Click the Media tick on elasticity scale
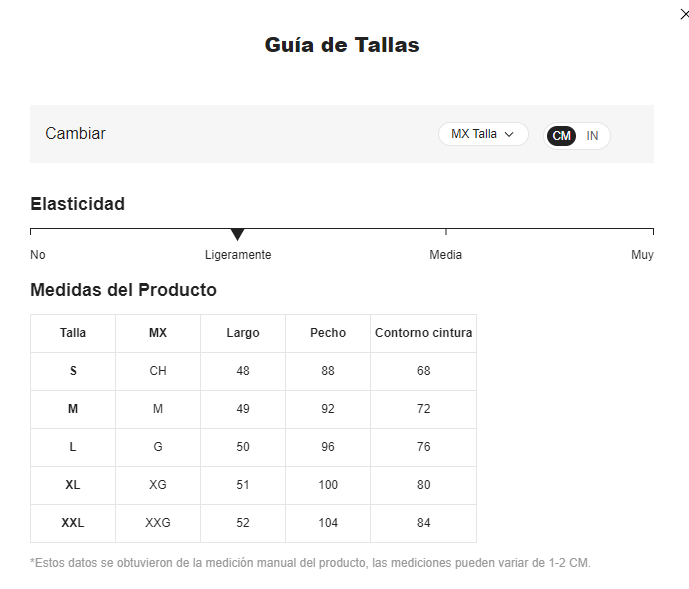 446,232
